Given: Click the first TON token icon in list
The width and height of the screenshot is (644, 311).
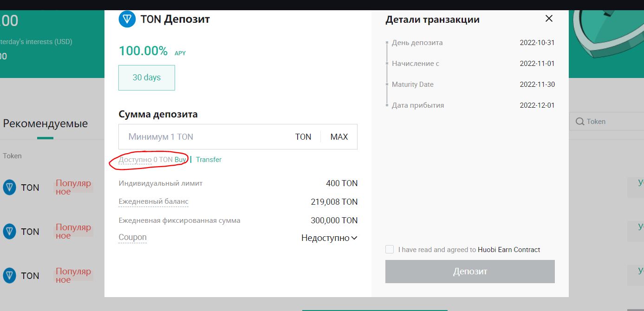Looking at the screenshot, I should click(10, 188).
